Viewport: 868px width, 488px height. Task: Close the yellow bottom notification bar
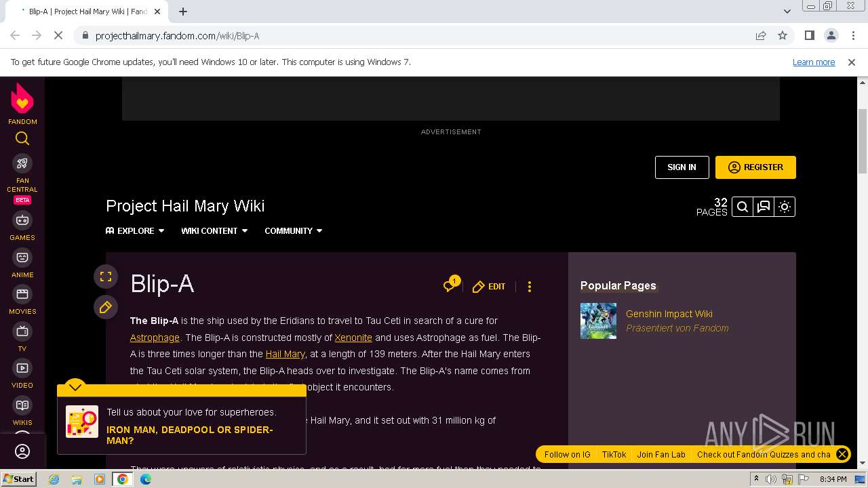pyautogui.click(x=842, y=455)
